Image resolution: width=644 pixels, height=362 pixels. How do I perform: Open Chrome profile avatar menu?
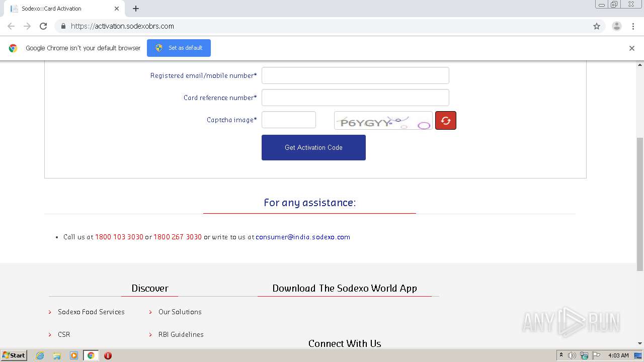617,26
